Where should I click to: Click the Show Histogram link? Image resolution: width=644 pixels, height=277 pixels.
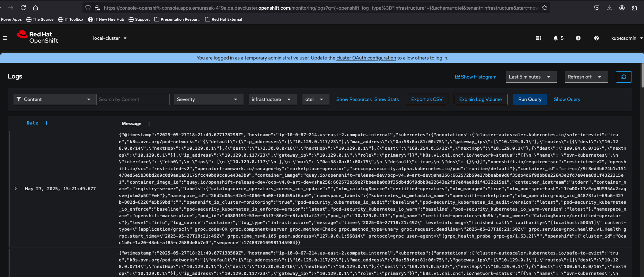pos(476,77)
